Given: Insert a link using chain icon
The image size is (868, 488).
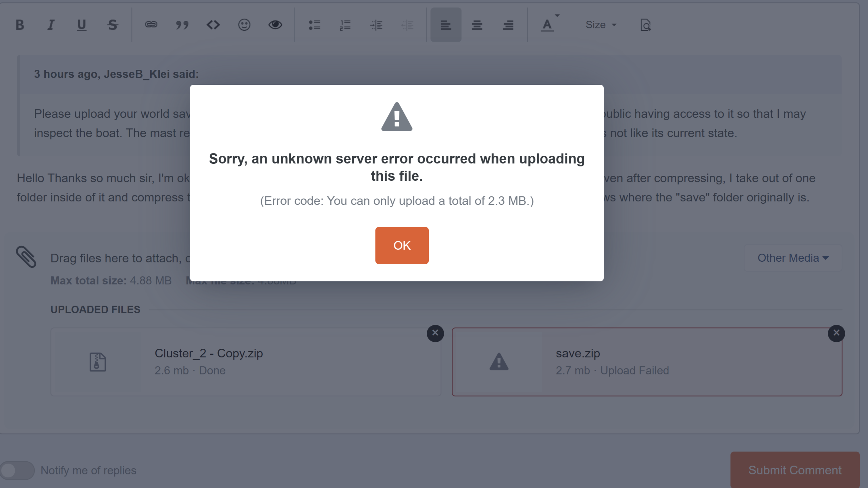Looking at the screenshot, I should (x=151, y=25).
